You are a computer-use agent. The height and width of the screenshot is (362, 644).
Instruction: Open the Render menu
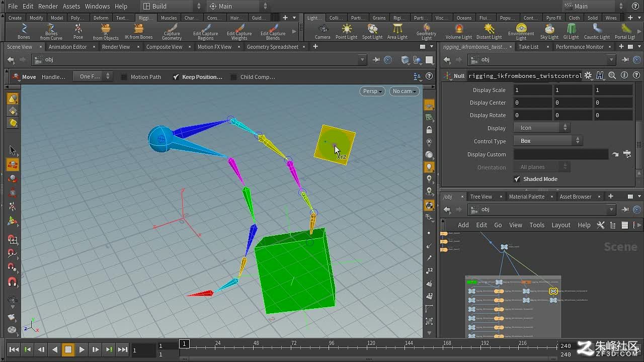click(48, 6)
